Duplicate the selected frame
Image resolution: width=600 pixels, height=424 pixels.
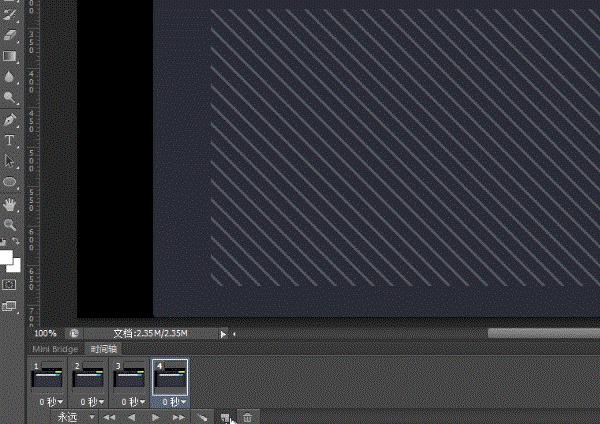point(225,417)
